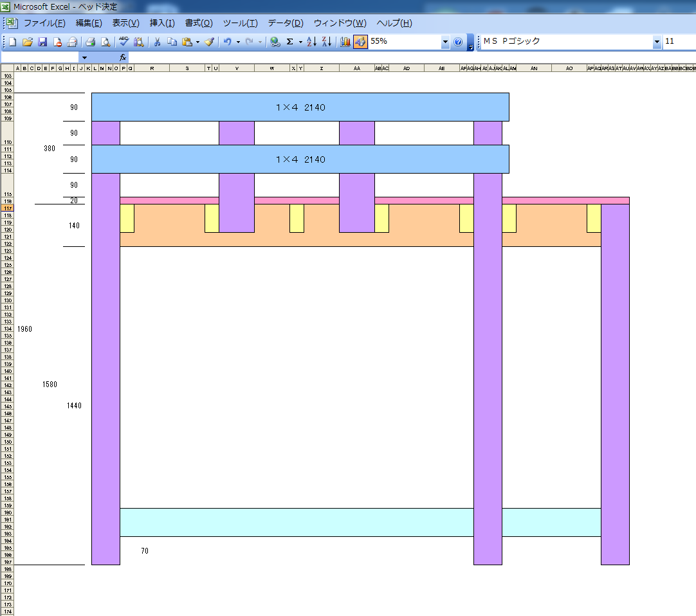This screenshot has height=616, width=696.
Task: Open the 編集(E) menu
Action: click(89, 23)
